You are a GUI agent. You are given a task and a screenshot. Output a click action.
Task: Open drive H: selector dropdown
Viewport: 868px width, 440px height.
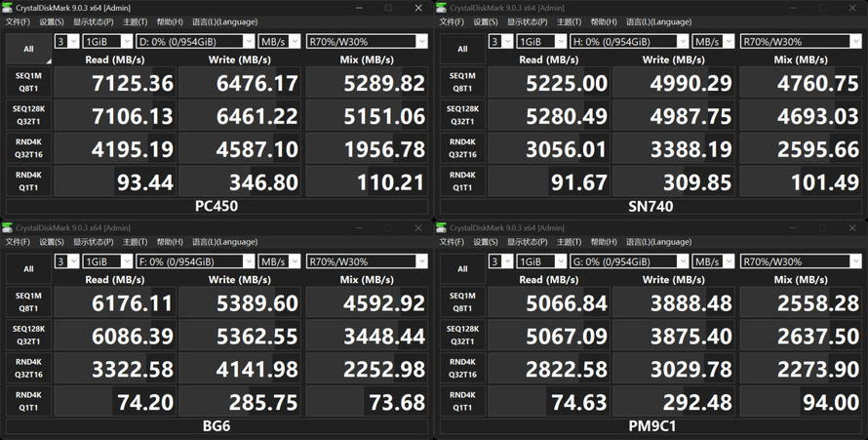[629, 42]
